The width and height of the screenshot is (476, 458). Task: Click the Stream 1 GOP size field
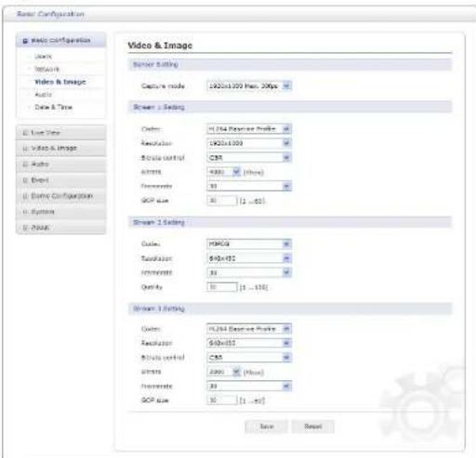point(222,201)
